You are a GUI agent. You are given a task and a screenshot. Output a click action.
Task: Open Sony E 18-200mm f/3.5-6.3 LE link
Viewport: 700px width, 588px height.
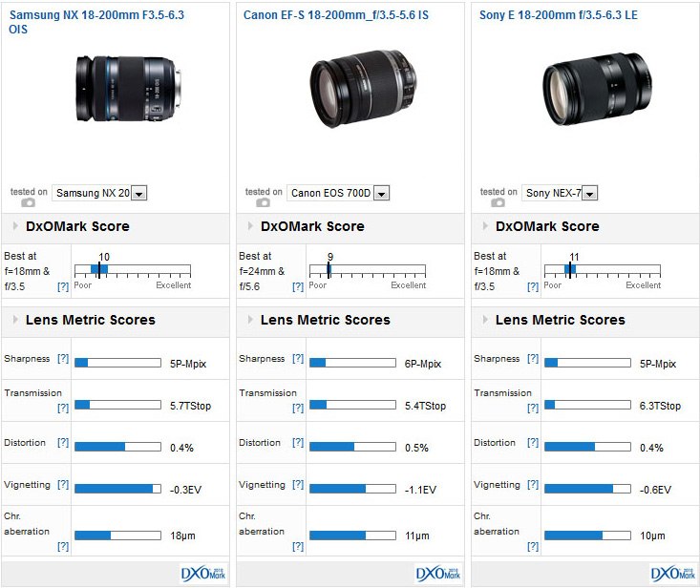559,15
